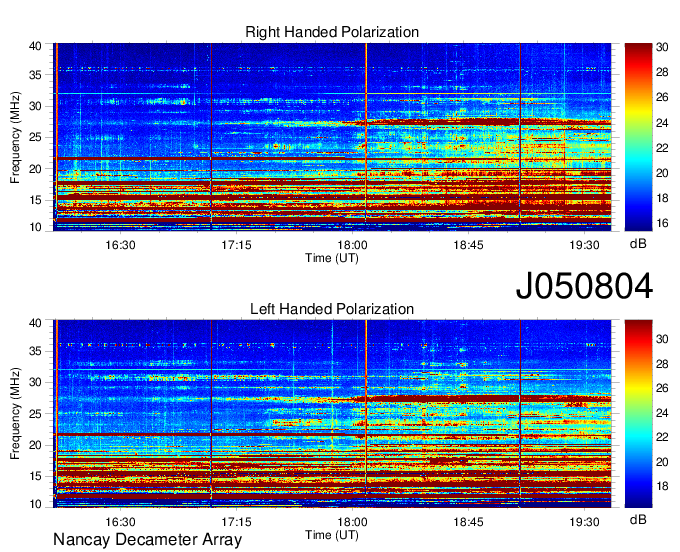Click the 10 MHz tick on top plot
This screenshot has height=552, width=680.
(x=36, y=227)
